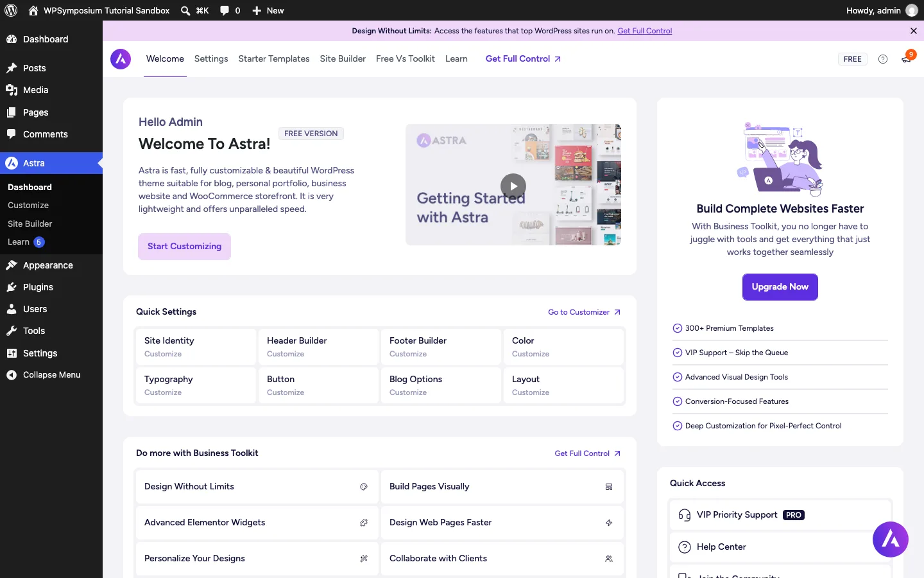Switch to the Welcome tab
The image size is (924, 578).
165,59
